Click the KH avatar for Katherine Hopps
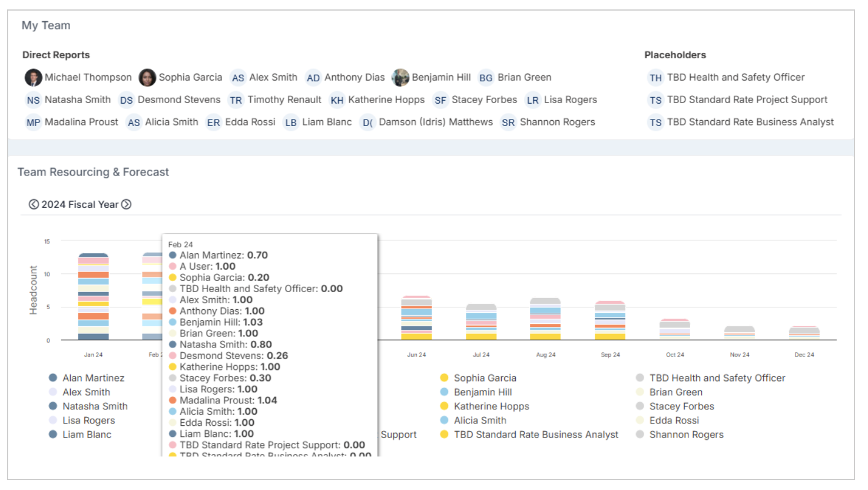The image size is (868, 490). (337, 100)
